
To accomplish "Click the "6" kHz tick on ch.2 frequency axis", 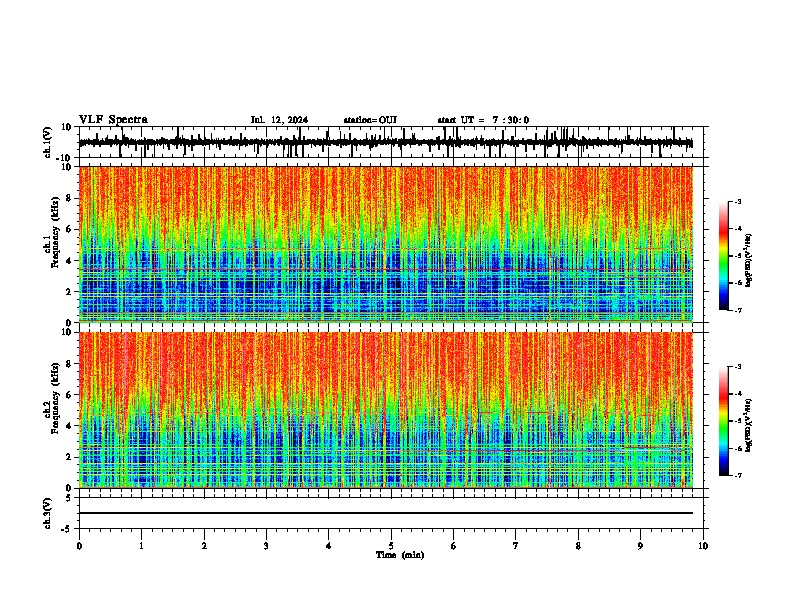I will 70,395.
